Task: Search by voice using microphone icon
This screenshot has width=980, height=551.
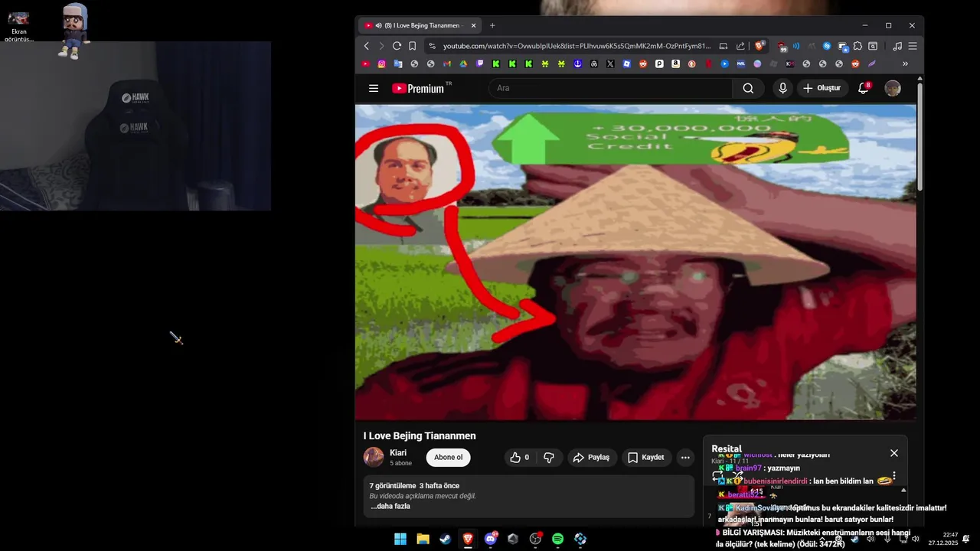Action: click(782, 88)
